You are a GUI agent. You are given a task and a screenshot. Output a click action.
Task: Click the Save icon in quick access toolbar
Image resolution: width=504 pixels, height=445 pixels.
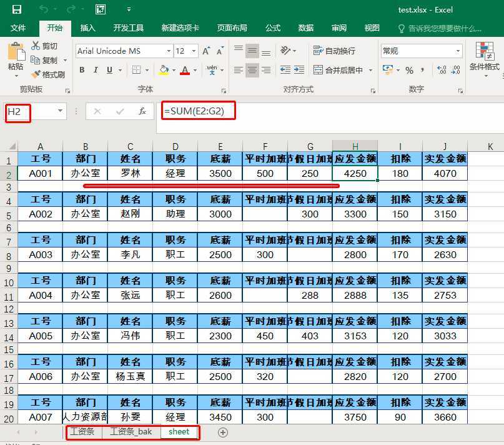click(x=17, y=9)
